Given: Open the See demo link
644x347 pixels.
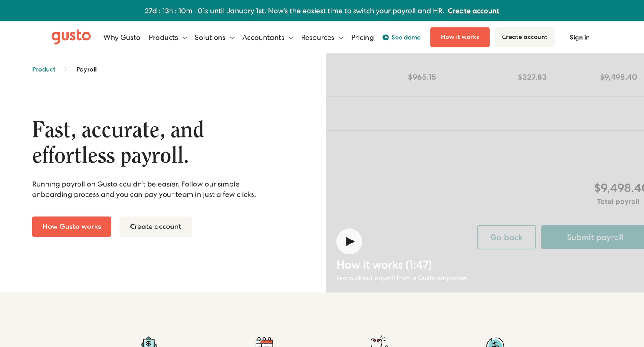Looking at the screenshot, I should point(406,38).
